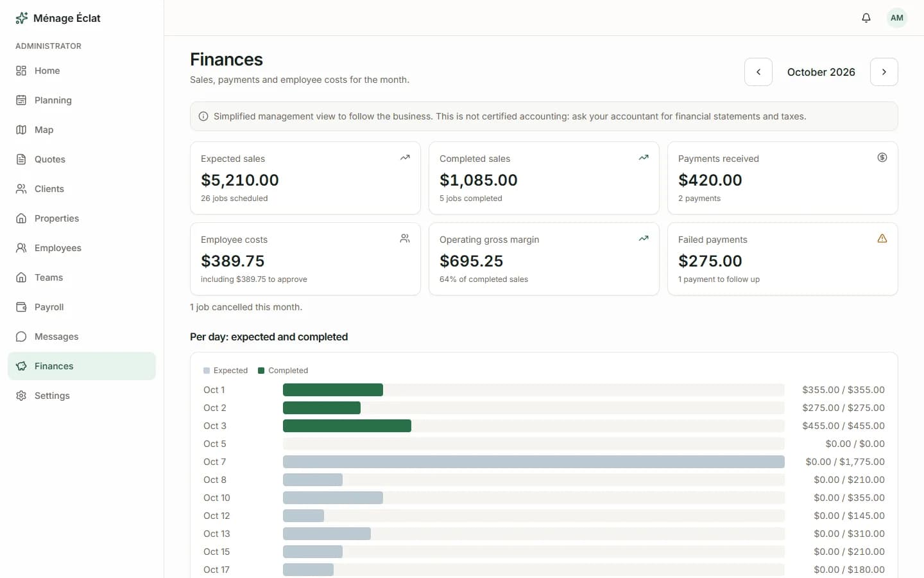Image resolution: width=924 pixels, height=578 pixels.
Task: Click the Oct 7 expected sales bar
Action: tap(534, 462)
